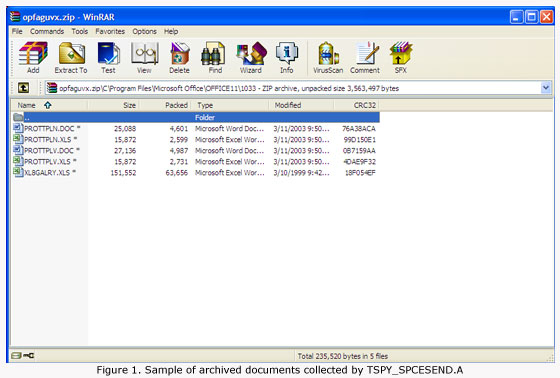Click the highlighted Folder row label
Image resolution: width=560 pixels, height=378 pixels.
click(x=205, y=118)
